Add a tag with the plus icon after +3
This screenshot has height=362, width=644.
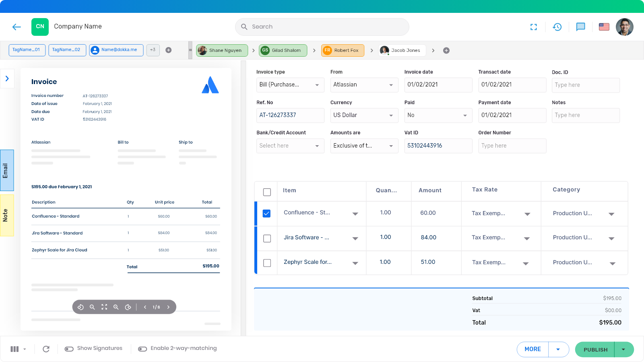(x=169, y=50)
